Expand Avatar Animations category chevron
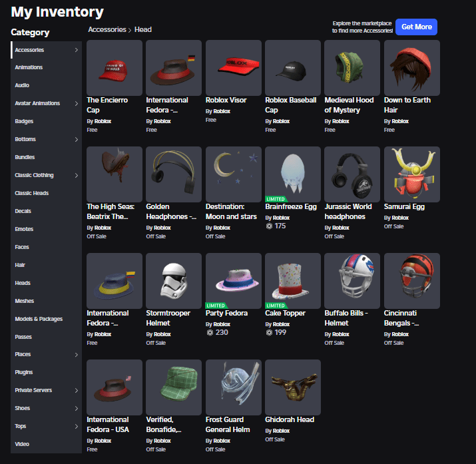The height and width of the screenshot is (464, 476). [76, 103]
